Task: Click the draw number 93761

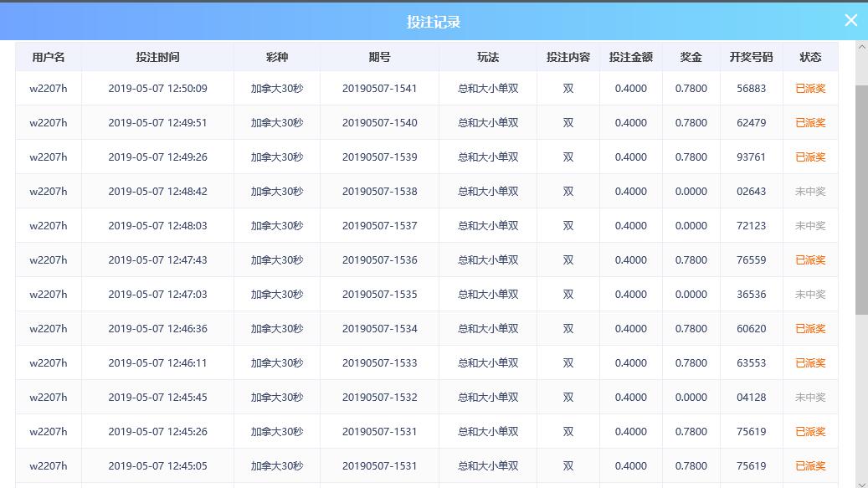Action: [x=751, y=157]
